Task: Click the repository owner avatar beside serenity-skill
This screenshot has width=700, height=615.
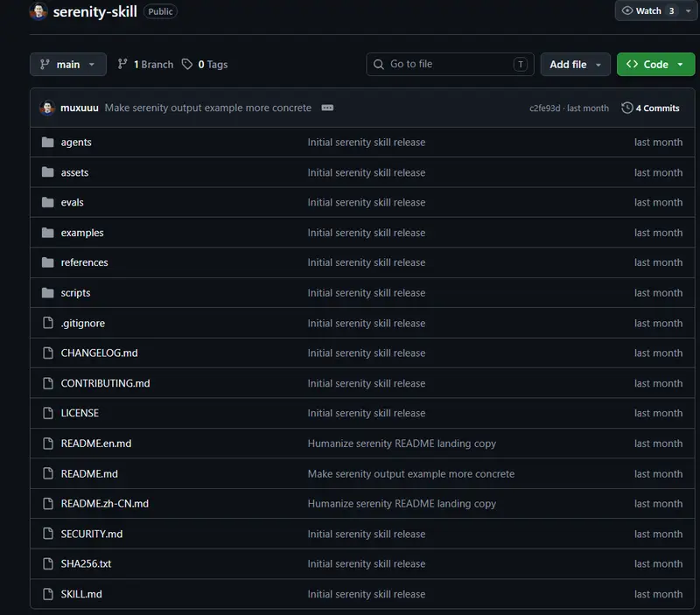Action: 38,11
